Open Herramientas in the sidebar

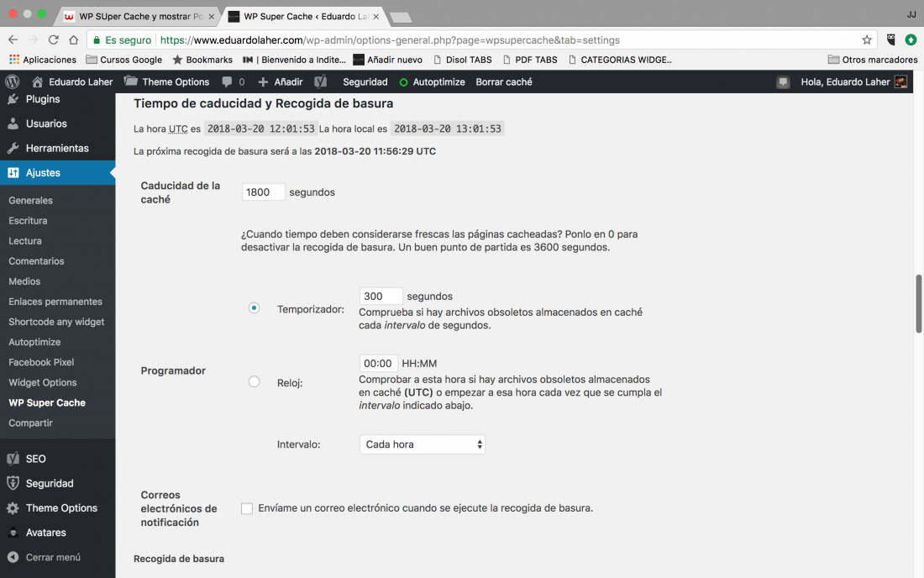click(x=58, y=149)
